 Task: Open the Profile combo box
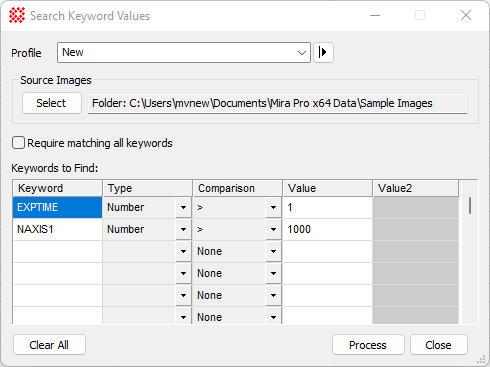pos(184,52)
